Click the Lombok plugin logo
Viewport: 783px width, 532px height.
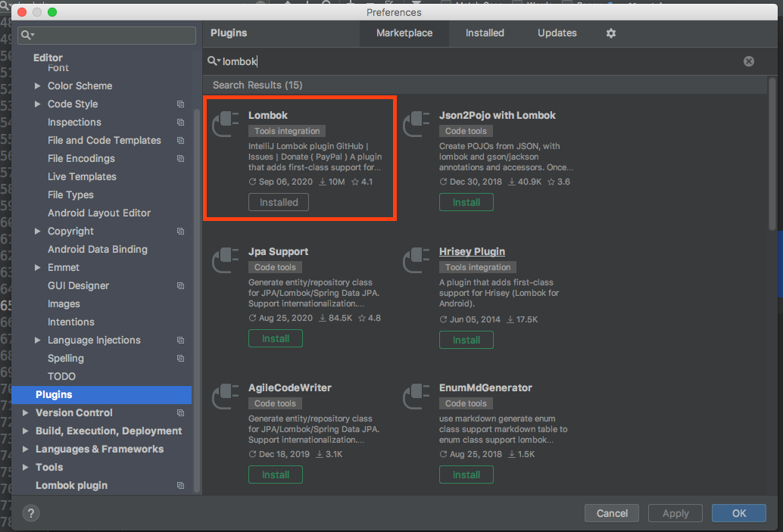(225, 123)
